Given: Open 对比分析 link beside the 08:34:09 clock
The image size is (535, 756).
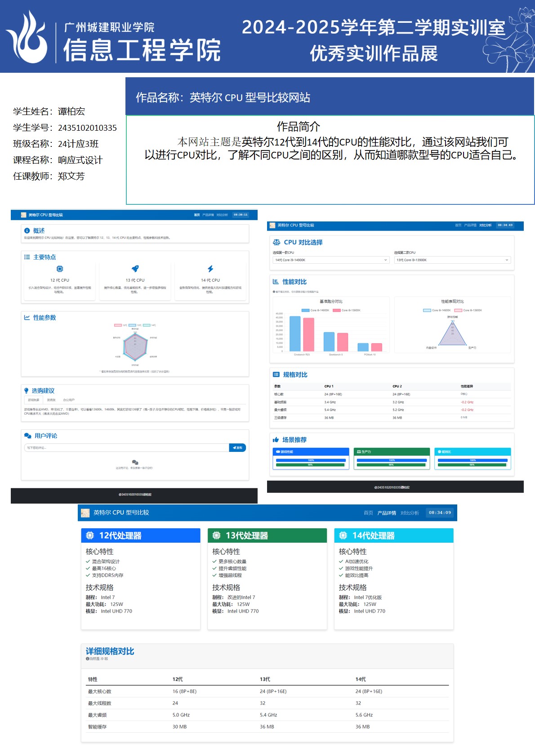Looking at the screenshot, I should [410, 513].
